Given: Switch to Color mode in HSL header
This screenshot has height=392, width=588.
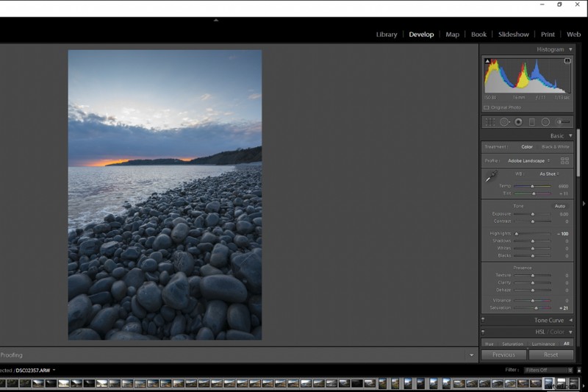Looking at the screenshot, I should 557,332.
